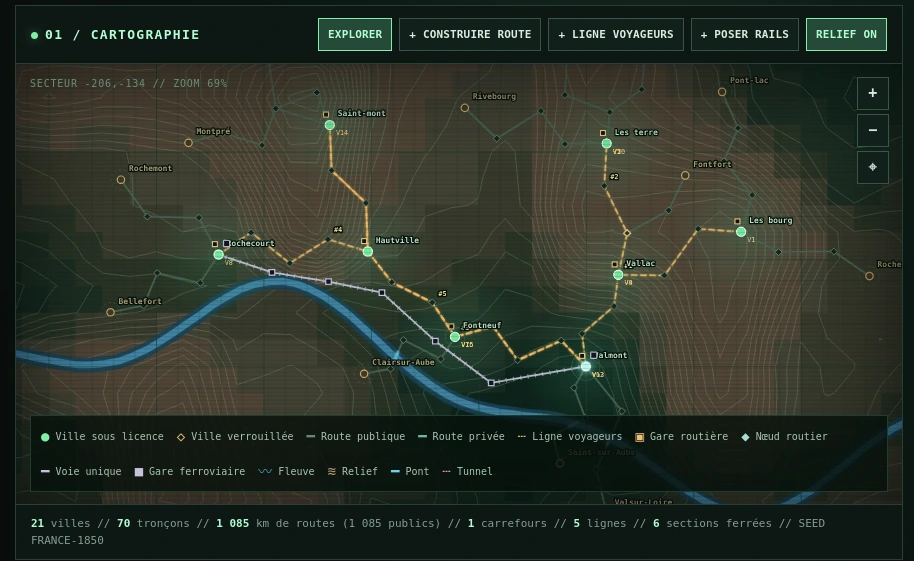Click the Fleuve legend entry
The width and height of the screenshot is (914, 561).
[286, 471]
